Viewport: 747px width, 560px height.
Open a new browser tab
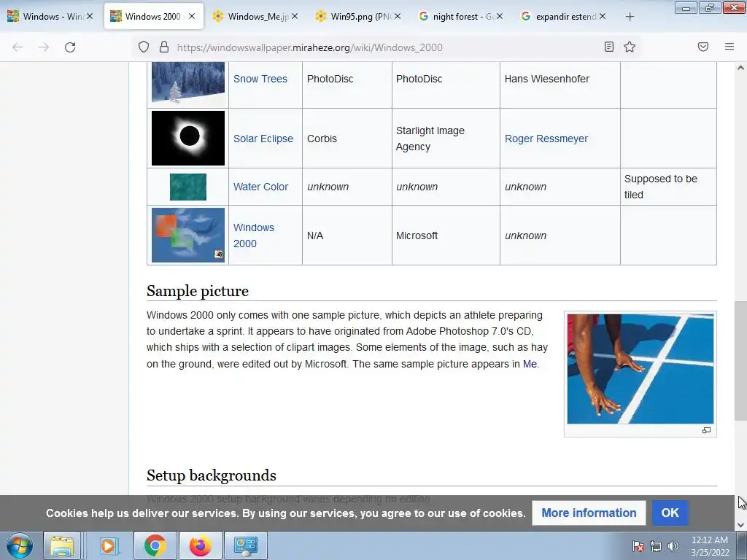(630, 17)
